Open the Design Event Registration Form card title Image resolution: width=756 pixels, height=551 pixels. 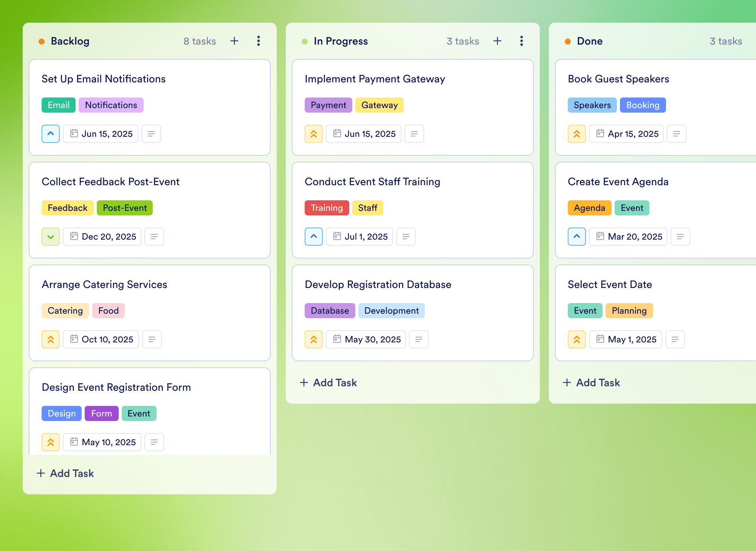[116, 387]
